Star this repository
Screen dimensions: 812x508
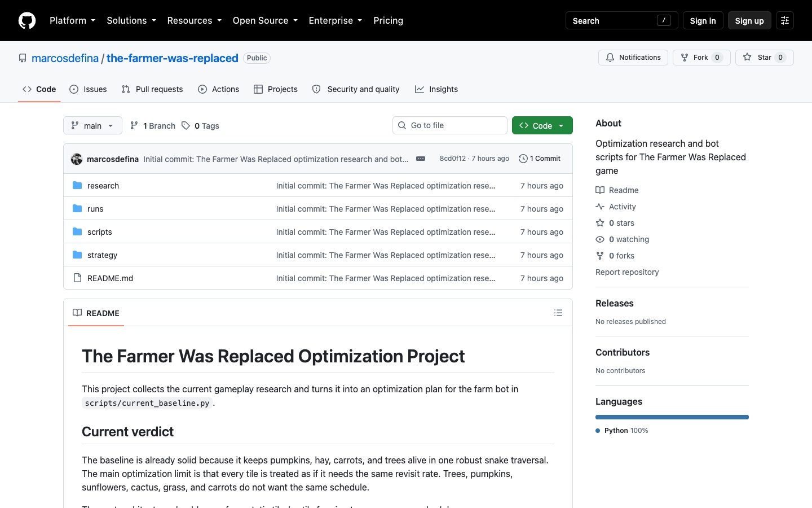click(765, 58)
